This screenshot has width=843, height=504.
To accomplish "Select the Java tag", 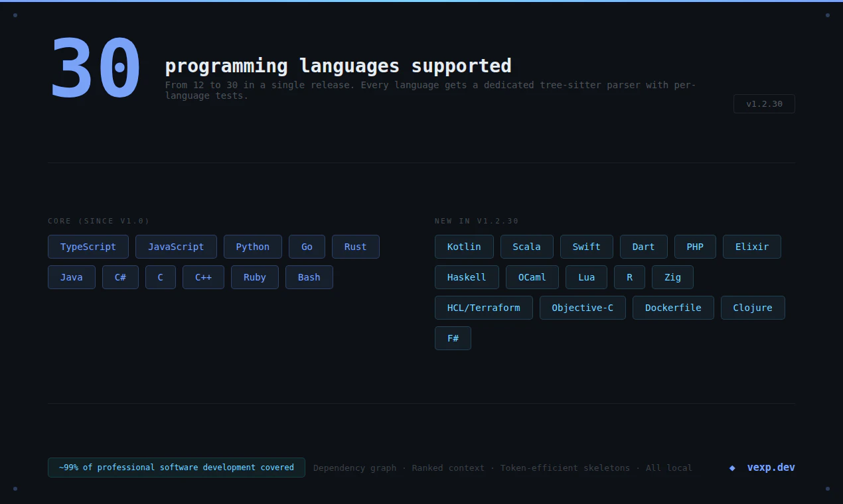I will [x=72, y=277].
